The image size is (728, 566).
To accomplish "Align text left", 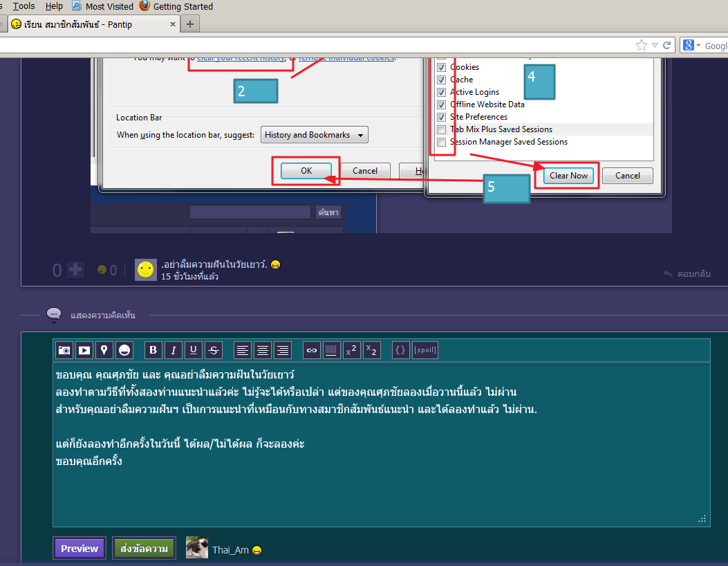I will (x=243, y=350).
